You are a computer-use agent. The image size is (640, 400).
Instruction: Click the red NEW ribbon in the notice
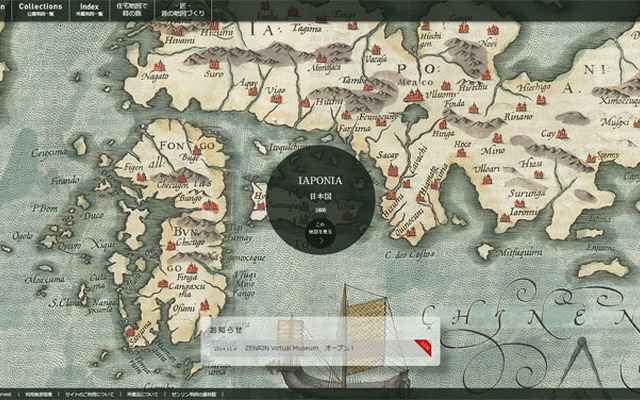coord(424,347)
